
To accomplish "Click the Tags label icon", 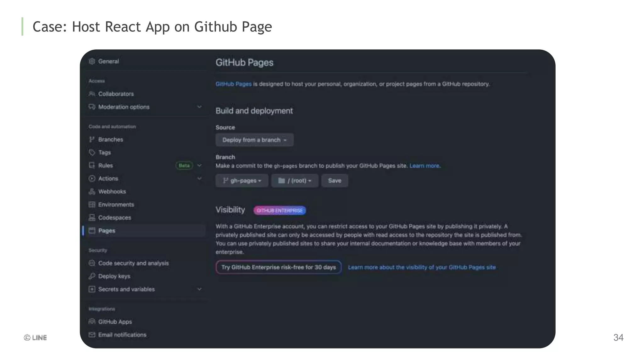I will tap(92, 153).
